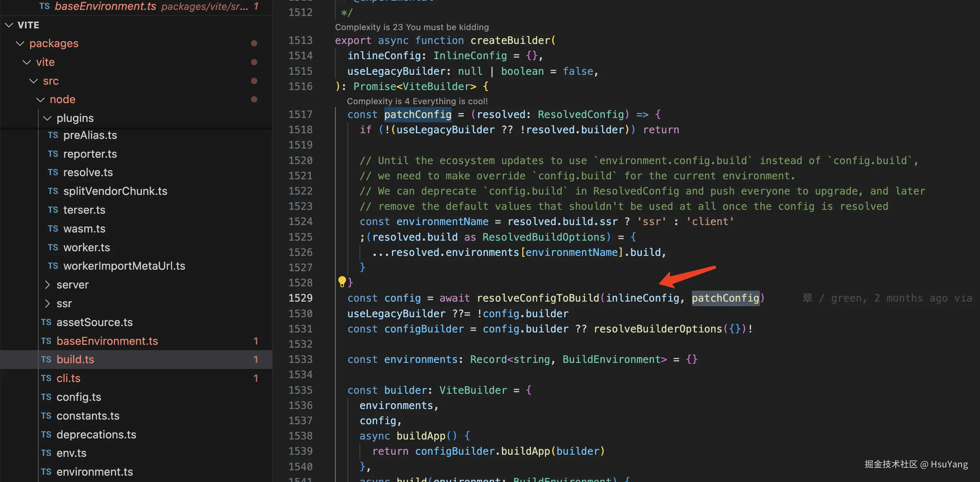Screen dimensions: 980x482
Task: Click the TS icon beside config.ts
Action: click(x=46, y=397)
